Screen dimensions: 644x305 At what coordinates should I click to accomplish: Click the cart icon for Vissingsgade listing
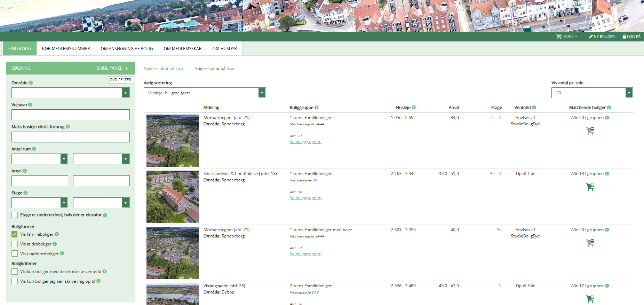click(590, 299)
